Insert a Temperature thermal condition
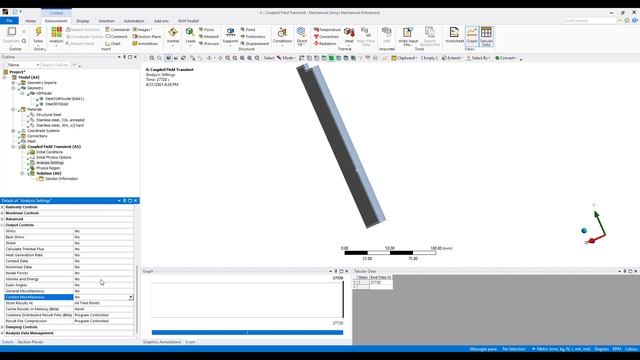The image size is (640, 360). (327, 29)
